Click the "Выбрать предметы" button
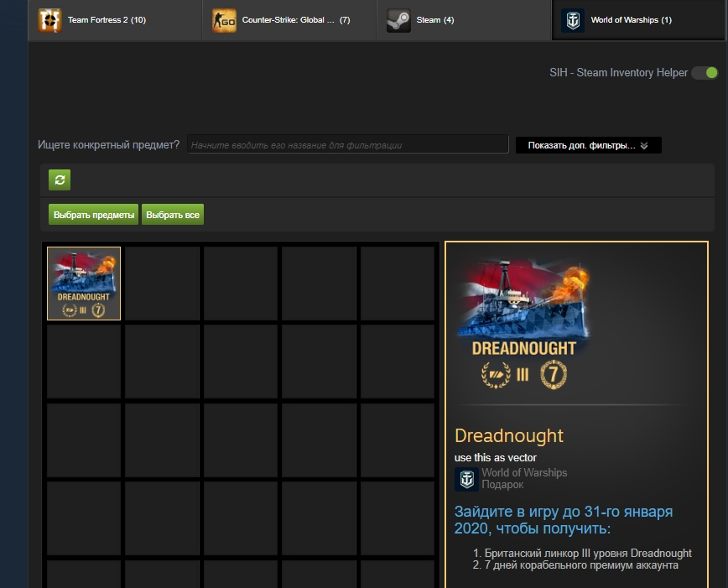 (93, 215)
